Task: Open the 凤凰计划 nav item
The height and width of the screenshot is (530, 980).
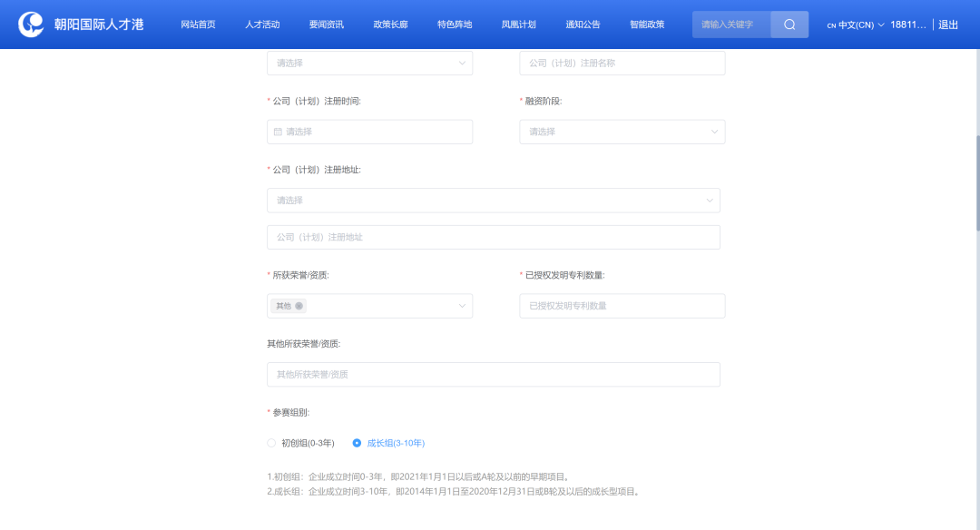Action: click(518, 25)
